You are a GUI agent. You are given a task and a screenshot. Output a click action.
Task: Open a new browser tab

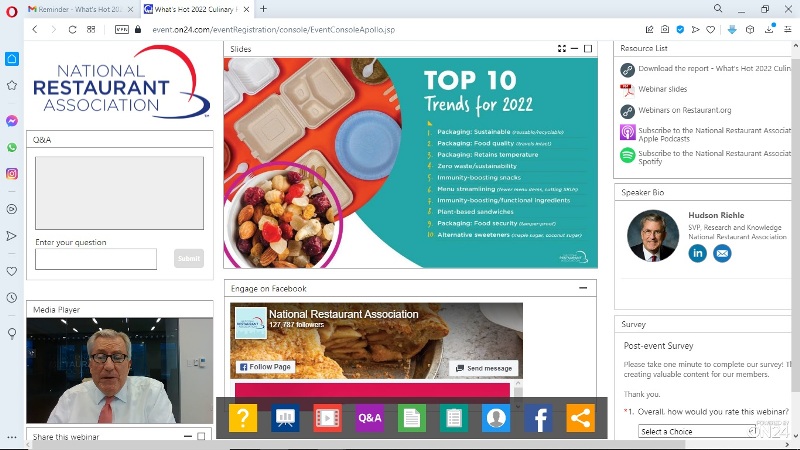[263, 9]
